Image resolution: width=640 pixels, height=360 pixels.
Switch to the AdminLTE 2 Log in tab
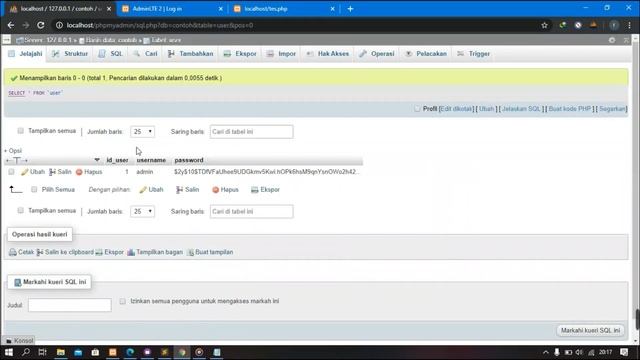(171, 9)
